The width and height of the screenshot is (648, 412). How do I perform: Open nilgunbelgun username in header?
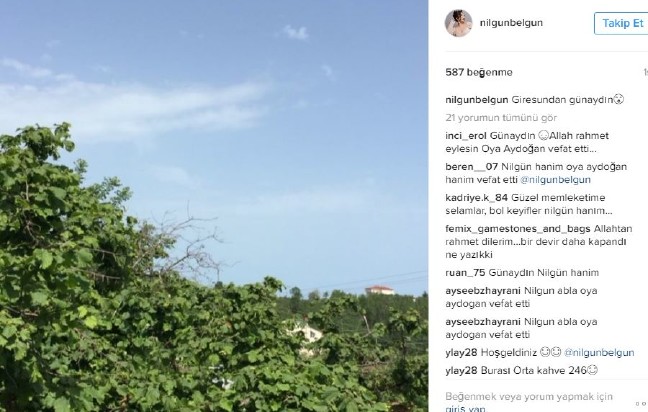[x=511, y=23]
